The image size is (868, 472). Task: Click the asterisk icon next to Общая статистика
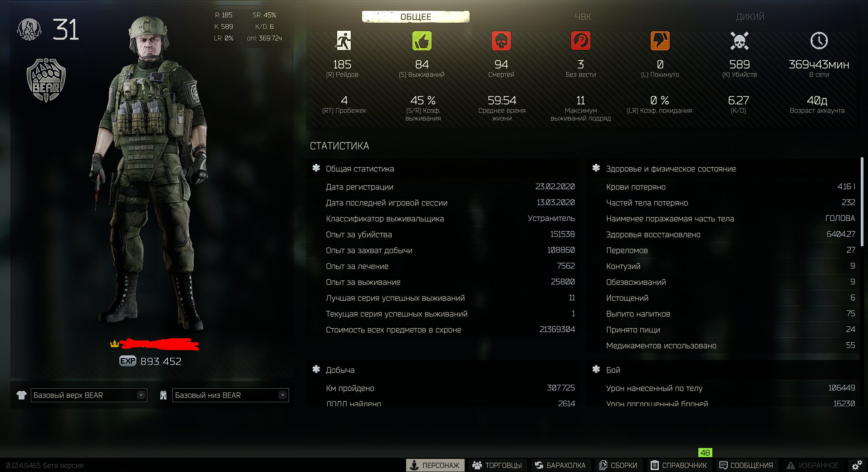[x=316, y=168]
